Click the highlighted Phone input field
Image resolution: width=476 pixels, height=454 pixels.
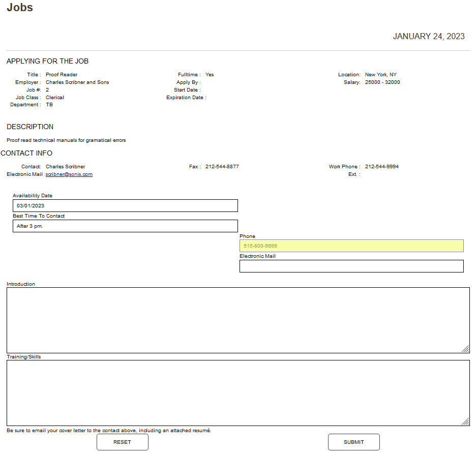coord(351,246)
